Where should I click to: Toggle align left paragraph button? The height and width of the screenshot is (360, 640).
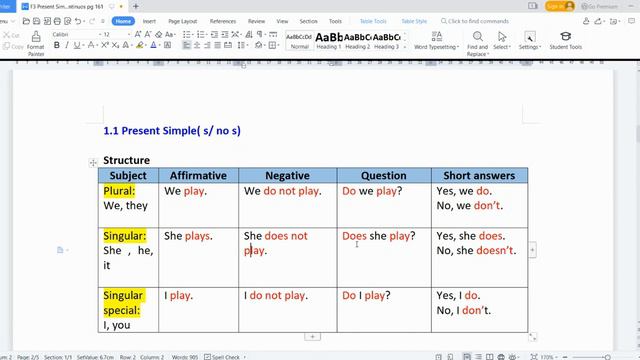pyautogui.click(x=187, y=45)
